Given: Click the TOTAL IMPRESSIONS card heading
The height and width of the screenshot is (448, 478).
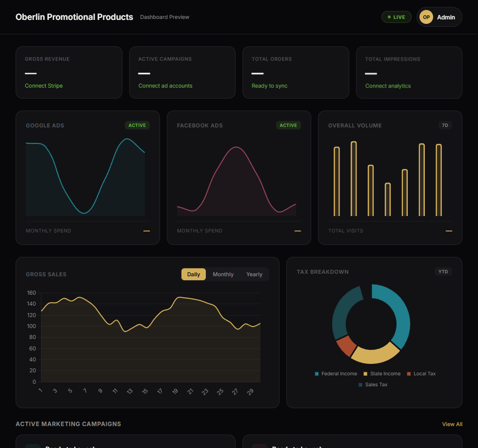Looking at the screenshot, I should coord(393,59).
